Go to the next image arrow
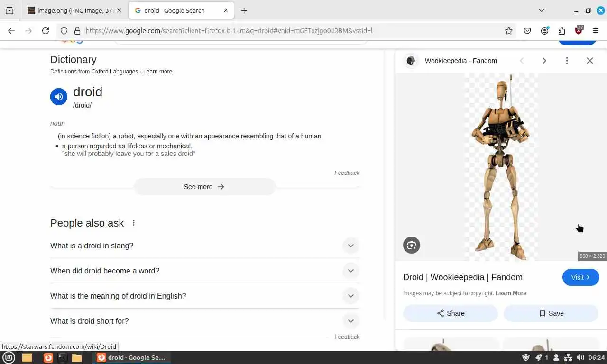The image size is (607, 364). click(x=544, y=61)
